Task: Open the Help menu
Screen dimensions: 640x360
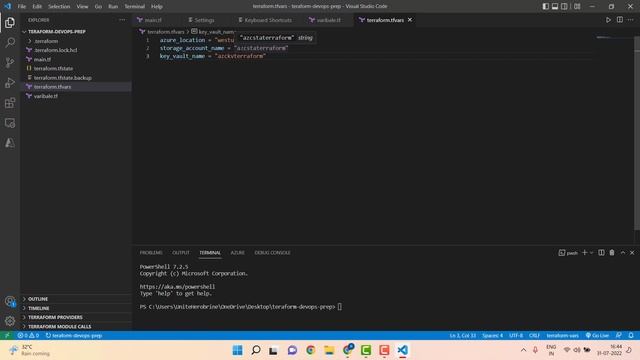Action: 157,7
